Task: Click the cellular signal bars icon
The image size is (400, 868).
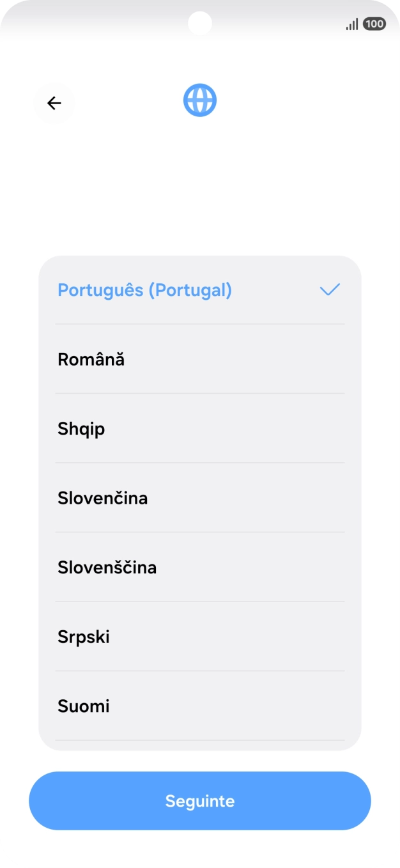Action: (x=351, y=23)
